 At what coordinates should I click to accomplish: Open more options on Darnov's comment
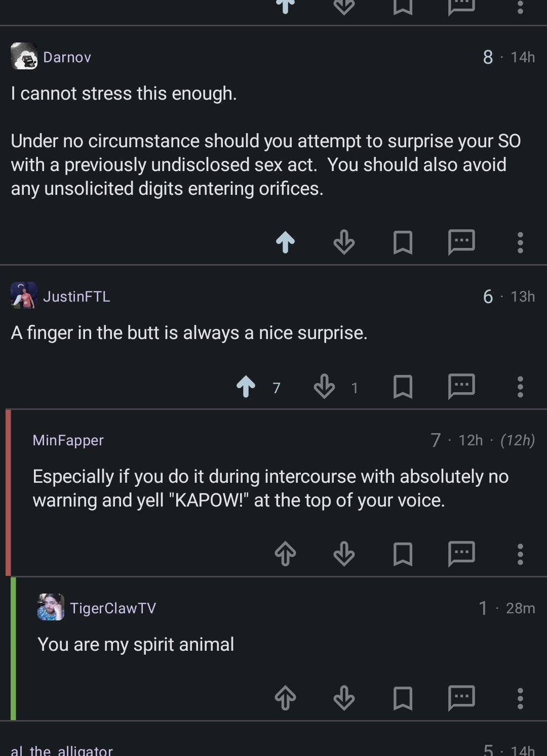[520, 242]
